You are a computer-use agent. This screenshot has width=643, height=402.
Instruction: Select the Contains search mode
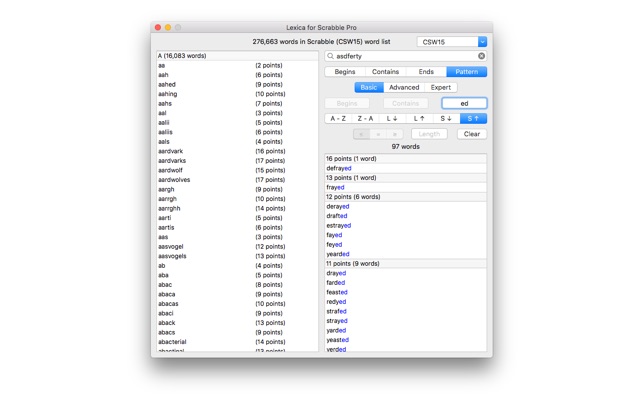tap(385, 72)
